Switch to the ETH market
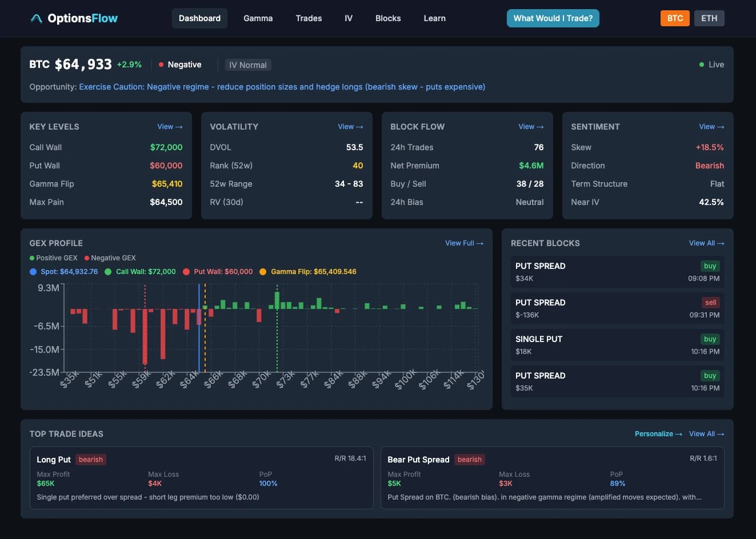The image size is (756, 539). (709, 18)
